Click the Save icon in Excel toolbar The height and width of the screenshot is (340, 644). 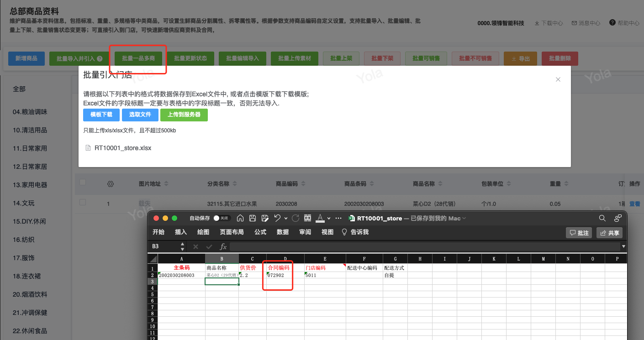pyautogui.click(x=253, y=218)
